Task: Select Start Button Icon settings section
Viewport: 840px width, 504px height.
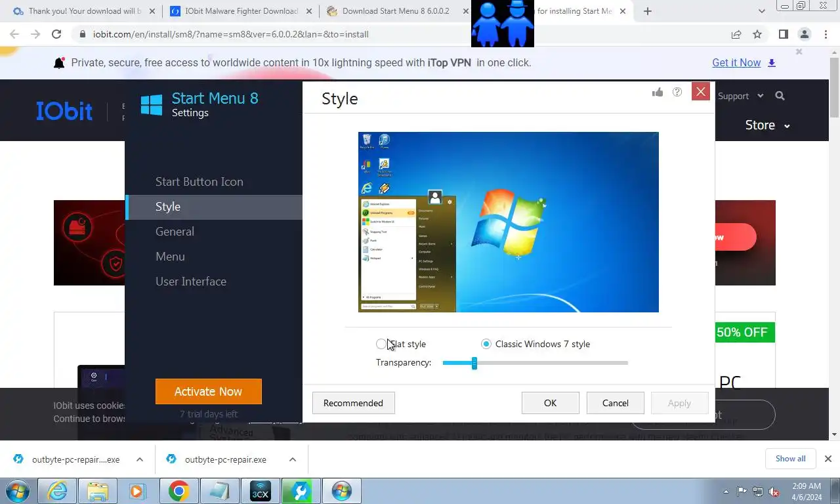Action: (x=199, y=182)
